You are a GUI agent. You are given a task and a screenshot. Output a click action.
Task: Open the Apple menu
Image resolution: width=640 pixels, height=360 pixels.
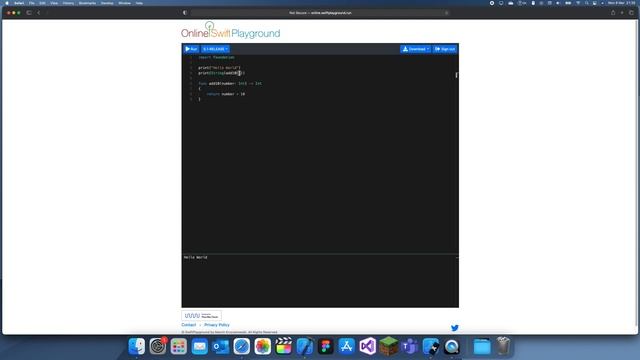(x=7, y=3)
